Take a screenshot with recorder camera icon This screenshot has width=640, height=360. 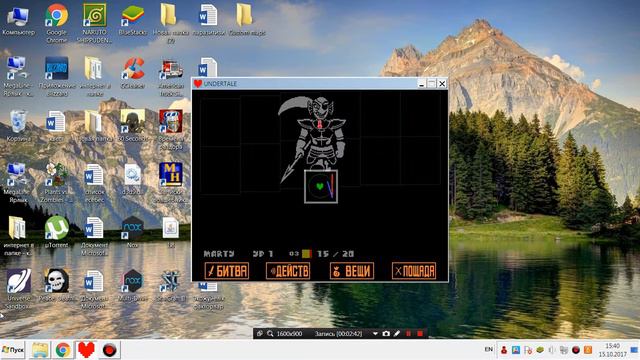point(386,333)
